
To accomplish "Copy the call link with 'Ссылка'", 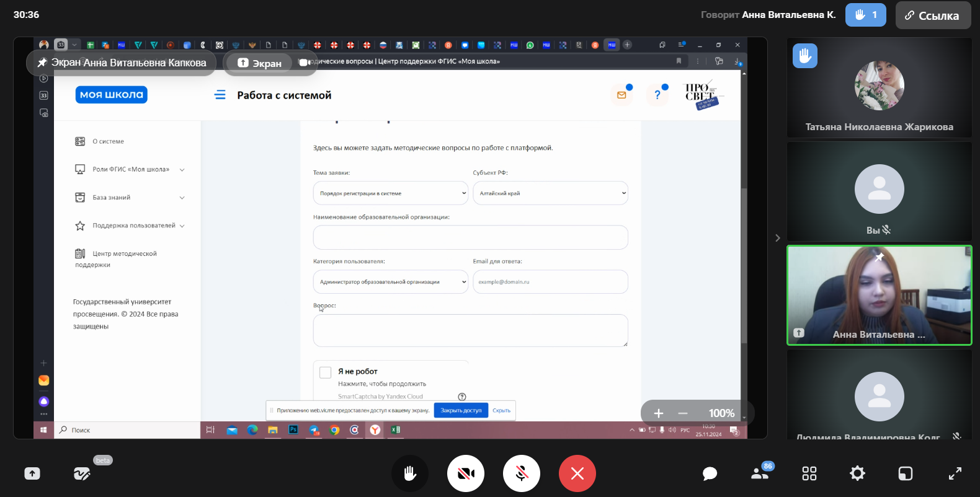I will tap(932, 15).
